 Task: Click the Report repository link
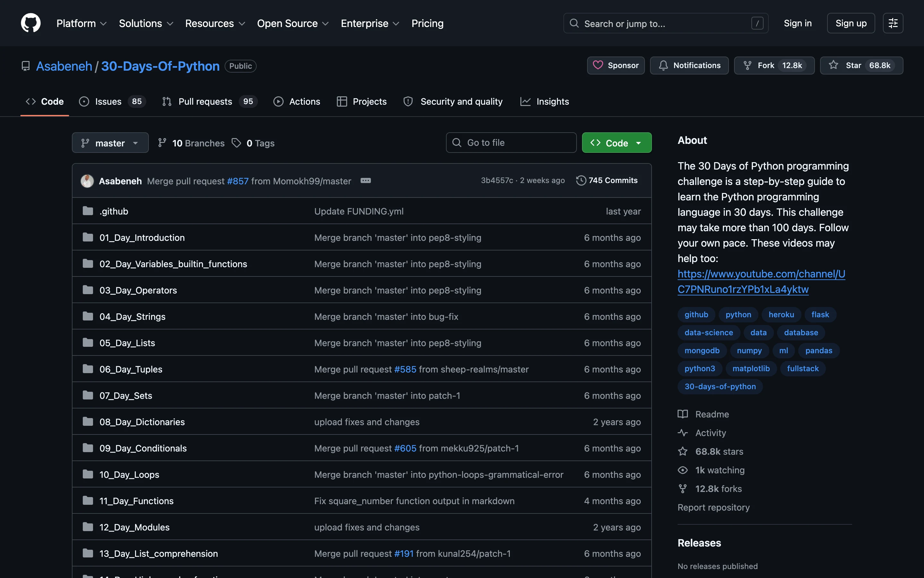point(713,507)
